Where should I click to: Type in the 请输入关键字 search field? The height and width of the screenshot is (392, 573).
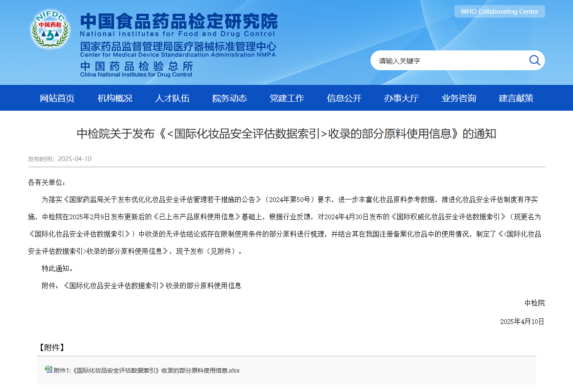point(448,61)
